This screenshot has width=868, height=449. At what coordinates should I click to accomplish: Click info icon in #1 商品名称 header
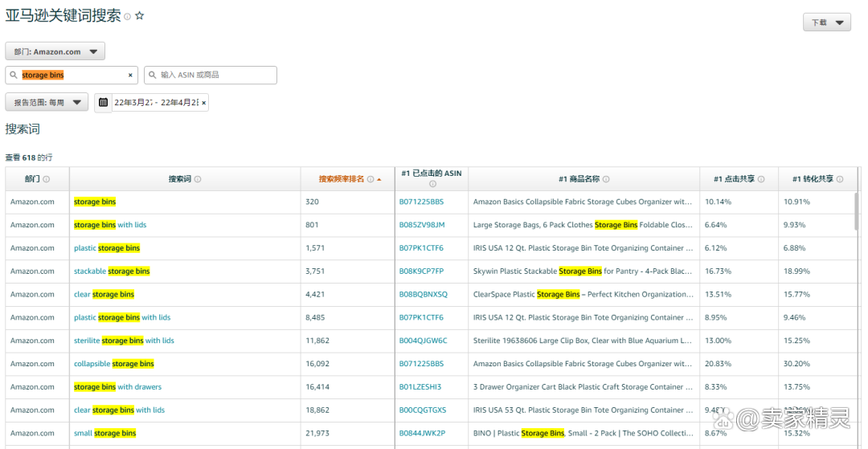606,179
